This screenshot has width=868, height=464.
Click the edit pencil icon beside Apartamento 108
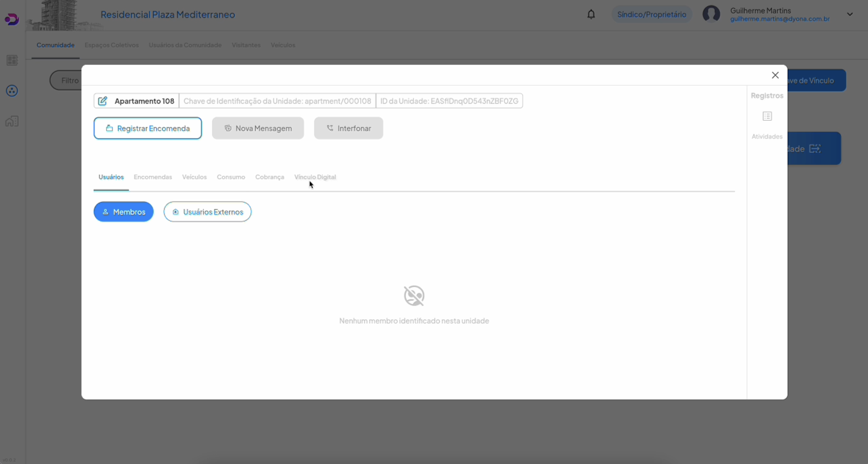pos(102,101)
